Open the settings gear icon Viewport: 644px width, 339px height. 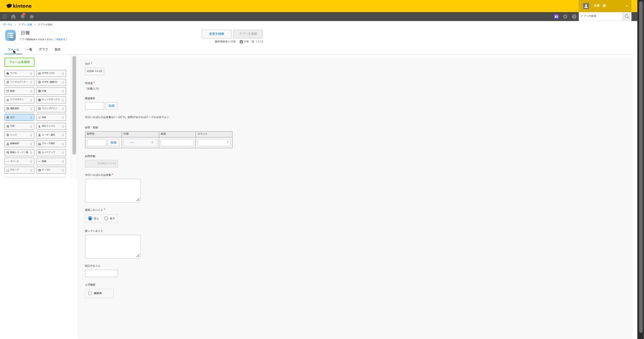coord(565,17)
